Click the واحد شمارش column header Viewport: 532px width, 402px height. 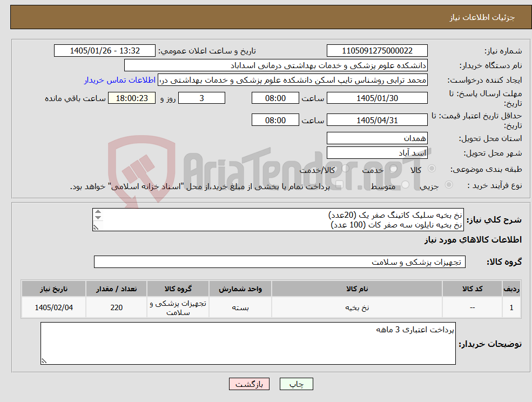pos(240,289)
